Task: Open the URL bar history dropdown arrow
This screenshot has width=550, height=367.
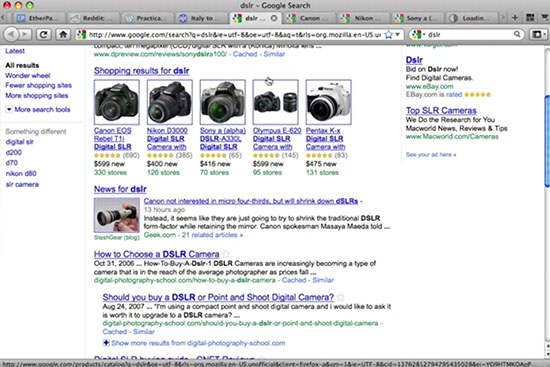Action: [398, 34]
